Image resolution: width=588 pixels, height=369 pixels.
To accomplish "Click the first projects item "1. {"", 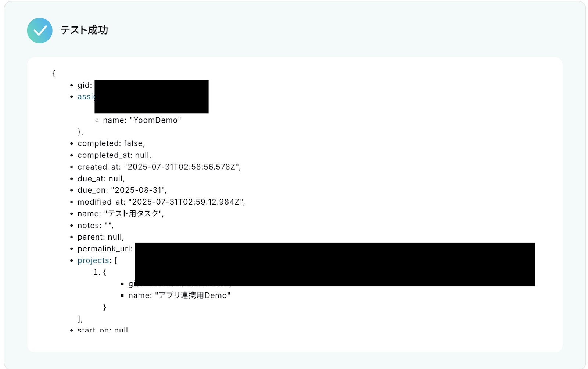I will pos(100,272).
